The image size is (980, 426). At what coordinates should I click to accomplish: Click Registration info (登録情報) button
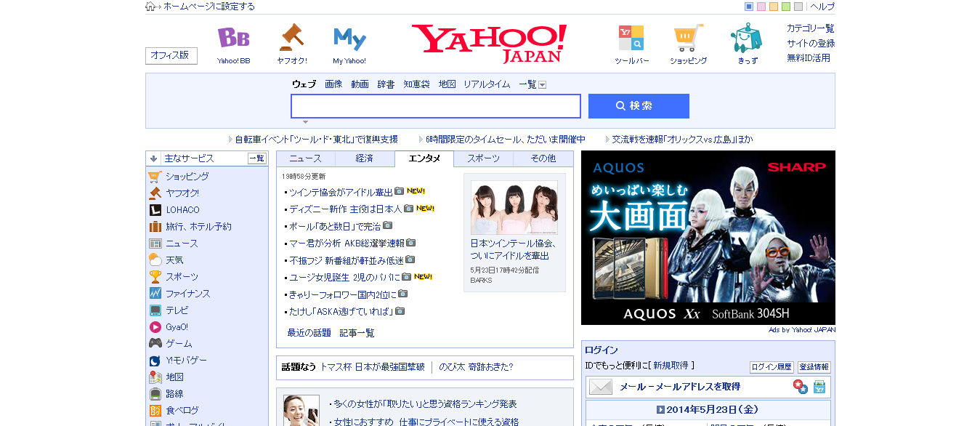(x=814, y=367)
